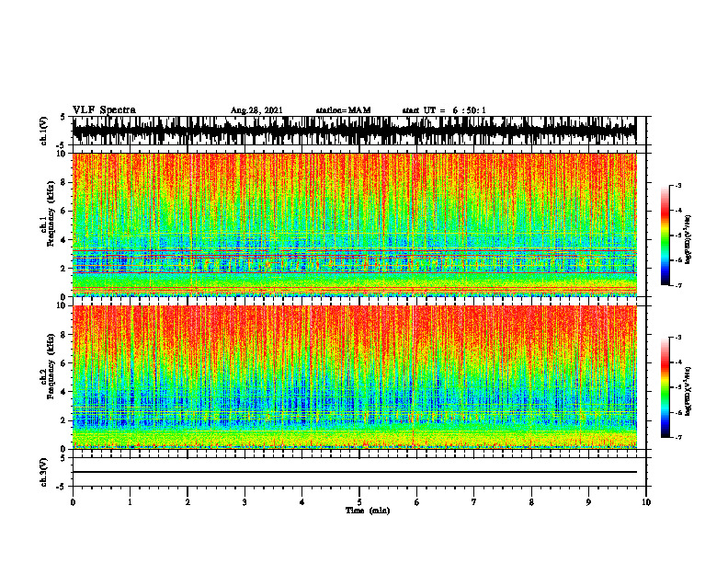Click ch.1 frequency axis tick "6"
This screenshot has height=563, width=728.
64,211
